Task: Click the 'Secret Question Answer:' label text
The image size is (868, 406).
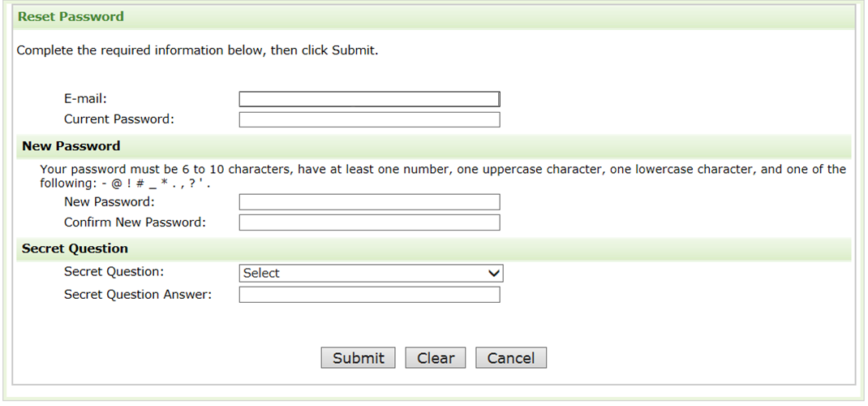Action: pos(138,294)
